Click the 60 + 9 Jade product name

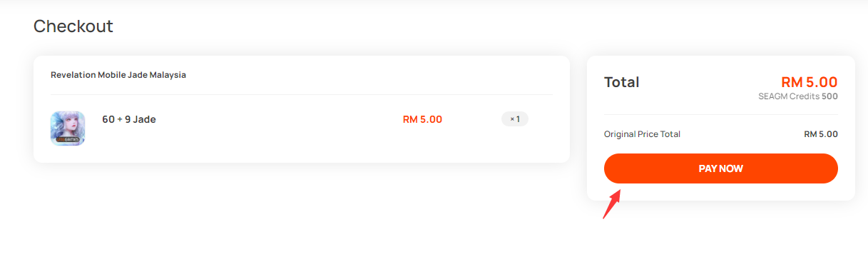(129, 119)
